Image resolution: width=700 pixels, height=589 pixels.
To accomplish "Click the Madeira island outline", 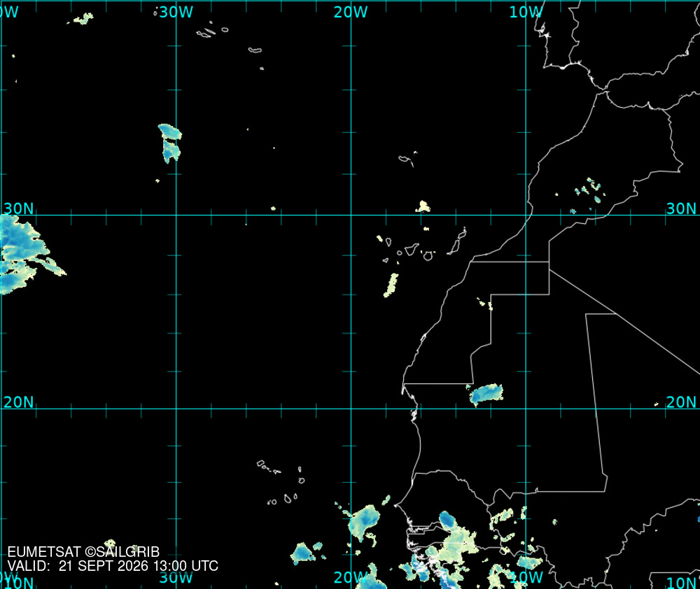I will tap(407, 159).
